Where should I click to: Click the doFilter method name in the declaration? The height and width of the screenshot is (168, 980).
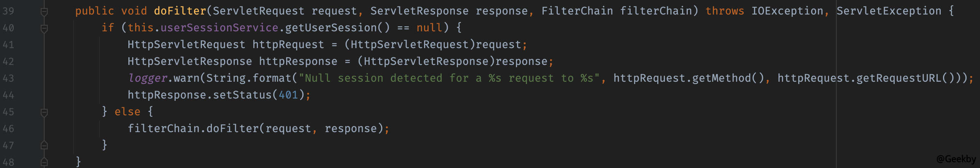[180, 11]
